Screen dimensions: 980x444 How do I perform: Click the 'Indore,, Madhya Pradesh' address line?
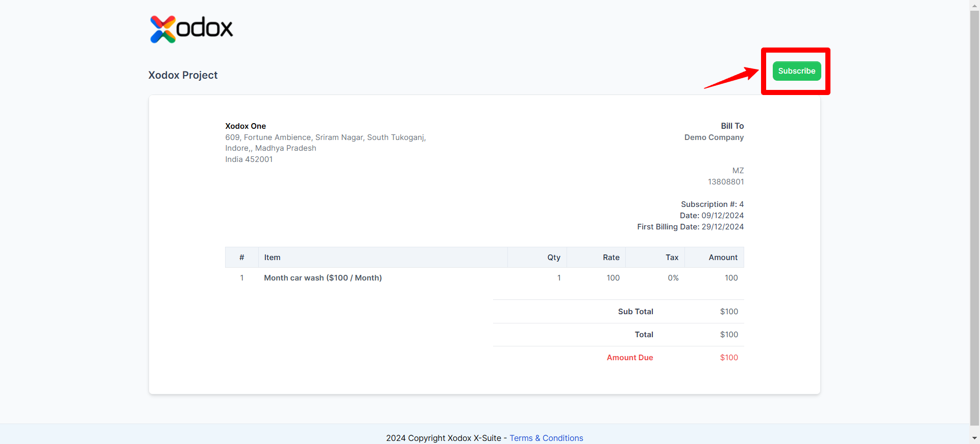coord(271,148)
